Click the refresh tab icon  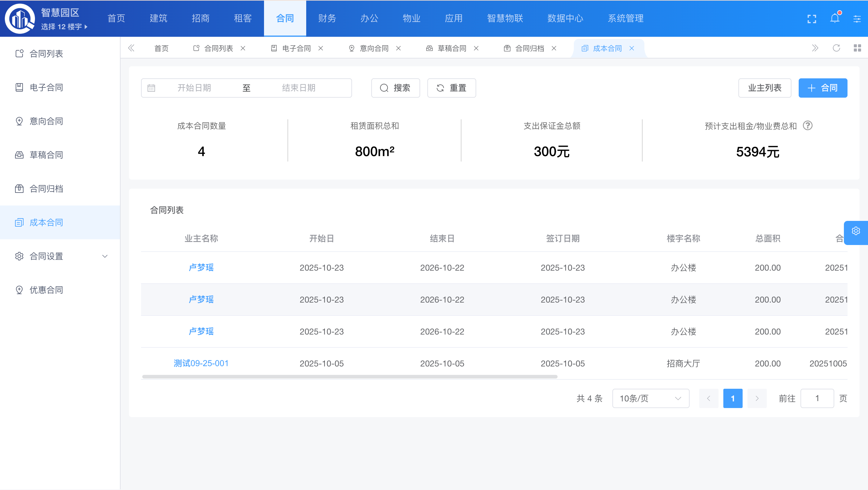tap(836, 48)
